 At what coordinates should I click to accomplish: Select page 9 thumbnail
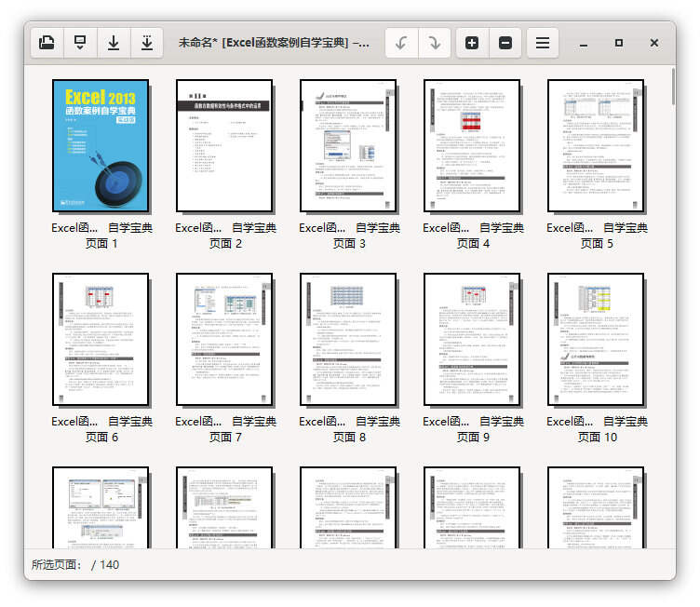(x=472, y=340)
